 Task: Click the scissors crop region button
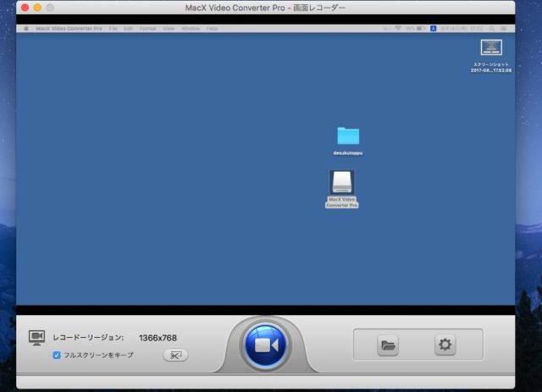click(175, 355)
